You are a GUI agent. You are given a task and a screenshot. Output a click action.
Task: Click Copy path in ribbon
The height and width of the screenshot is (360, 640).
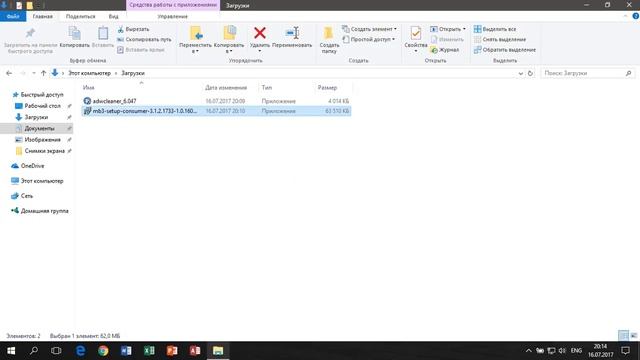click(x=144, y=40)
